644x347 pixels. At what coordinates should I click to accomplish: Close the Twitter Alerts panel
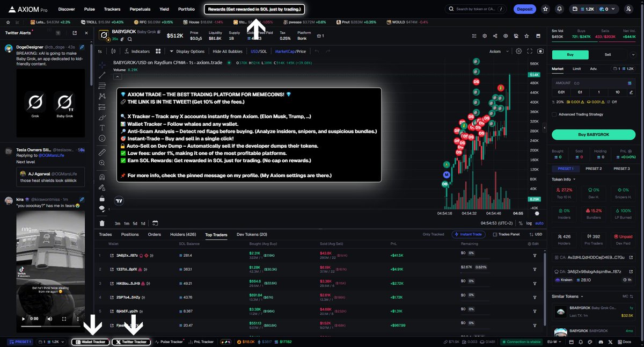pyautogui.click(x=87, y=33)
